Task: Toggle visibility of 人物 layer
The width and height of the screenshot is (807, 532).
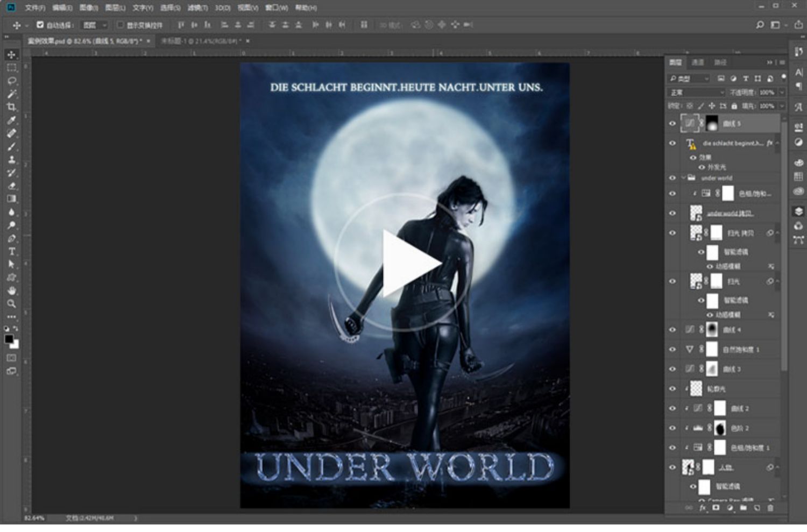Action: click(x=672, y=467)
